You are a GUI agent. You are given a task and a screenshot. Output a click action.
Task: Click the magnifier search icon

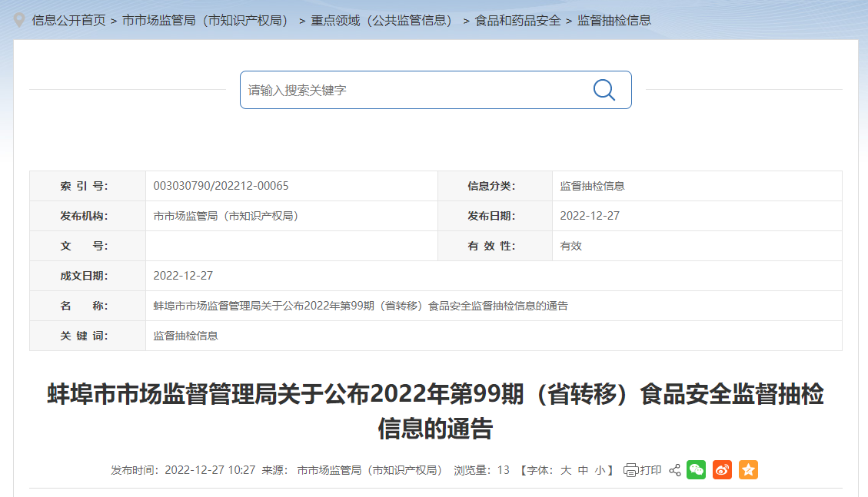604,90
